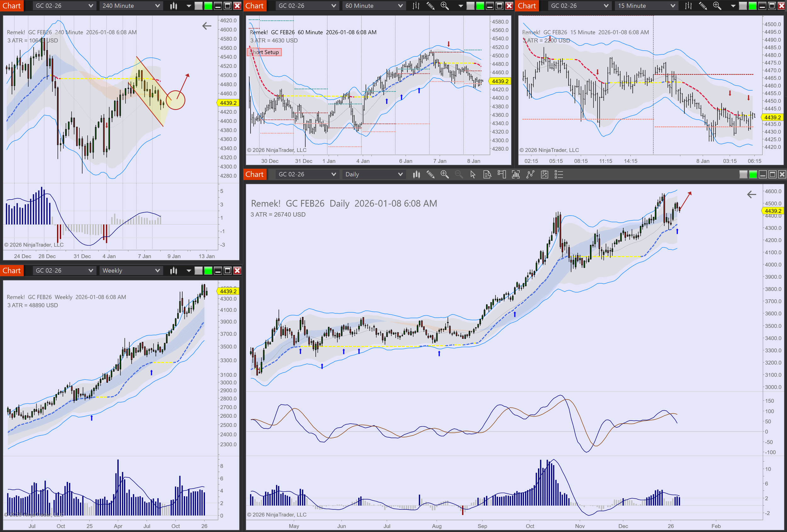Click back arrow on 240 Minute chart

click(x=207, y=26)
